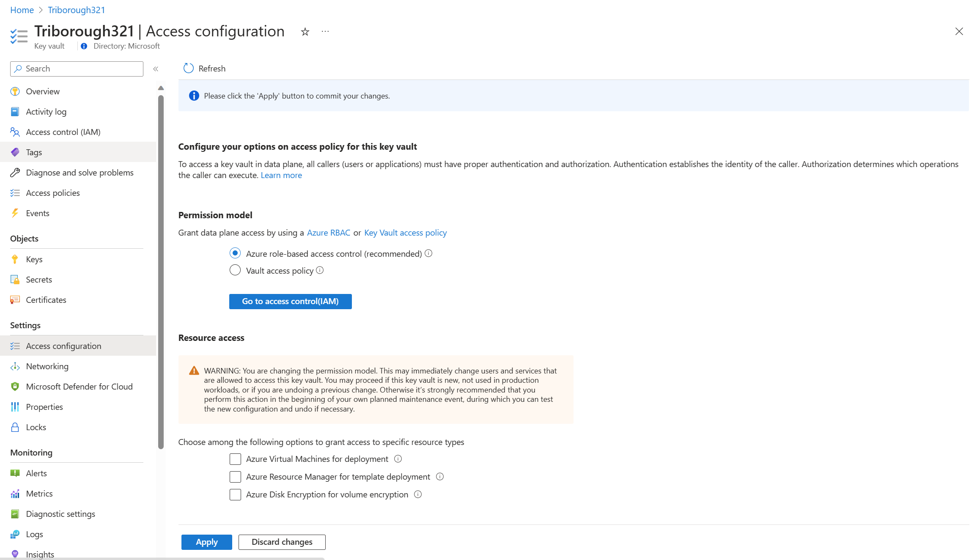The width and height of the screenshot is (977, 560).
Task: Click the Events icon in sidebar
Action: point(15,213)
